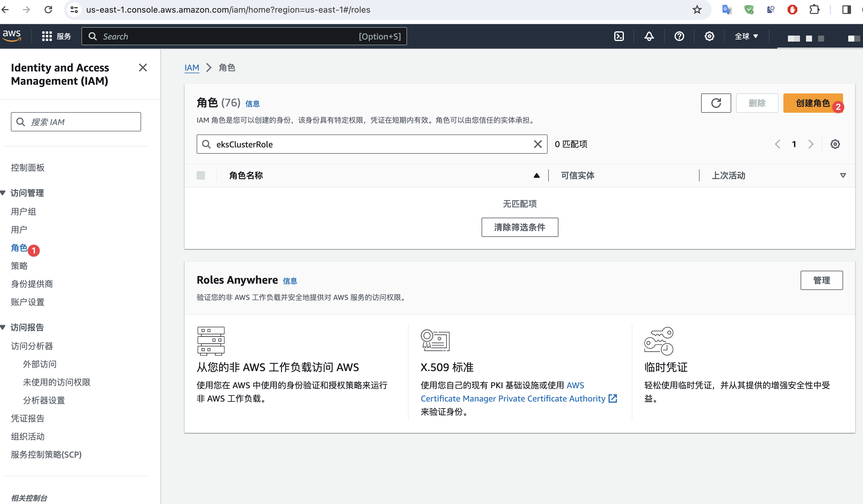The image size is (863, 504).
Task: Sort by 上次活动 column arrow
Action: [843, 176]
